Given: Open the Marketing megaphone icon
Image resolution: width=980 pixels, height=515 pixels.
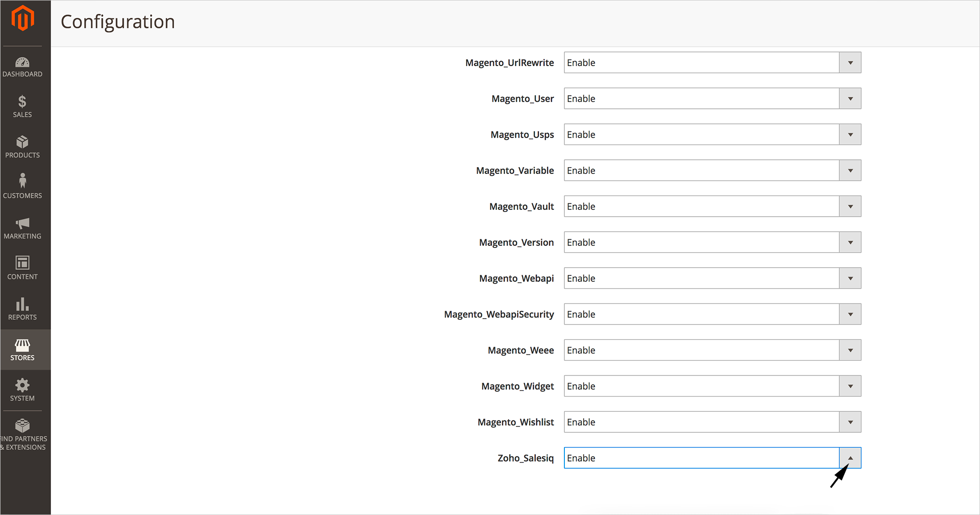Looking at the screenshot, I should [22, 224].
